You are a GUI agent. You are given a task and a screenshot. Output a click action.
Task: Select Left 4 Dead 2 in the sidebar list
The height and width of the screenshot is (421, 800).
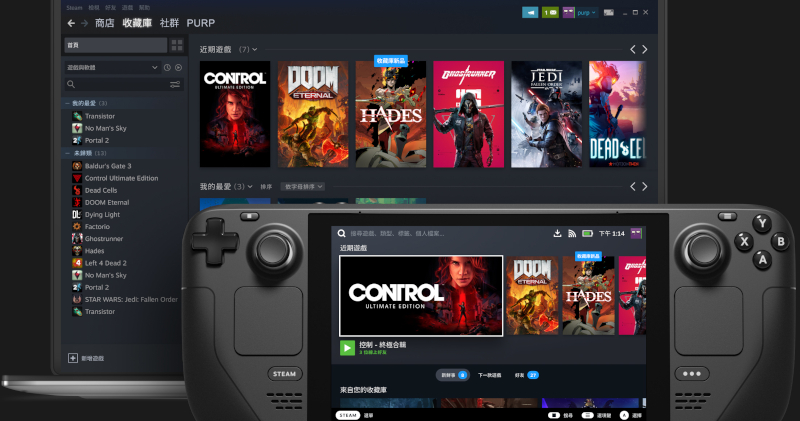[x=106, y=263]
